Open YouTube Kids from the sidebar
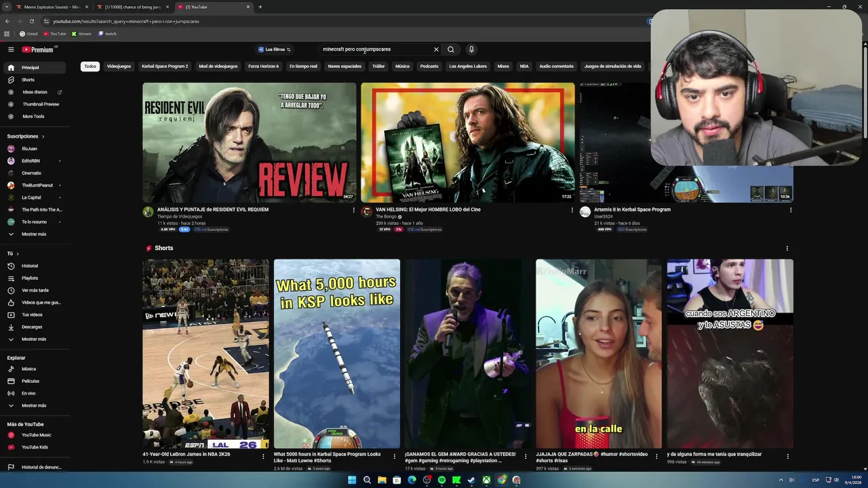 (x=35, y=447)
